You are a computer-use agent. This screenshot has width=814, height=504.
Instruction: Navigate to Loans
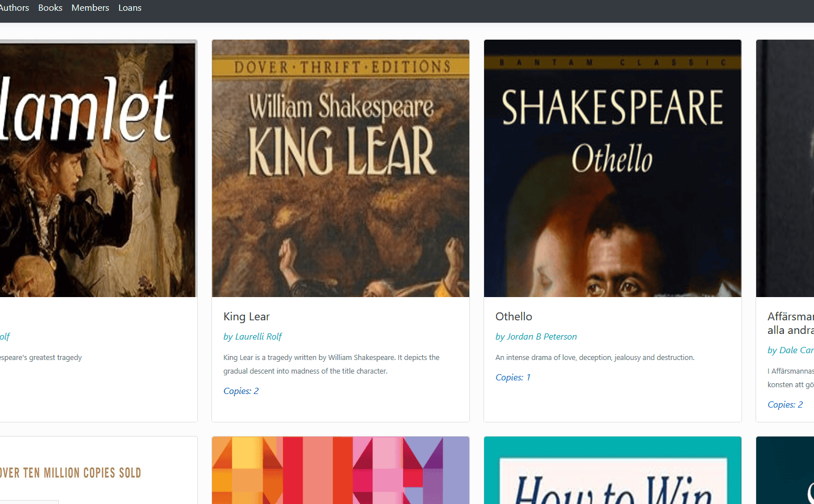(130, 8)
